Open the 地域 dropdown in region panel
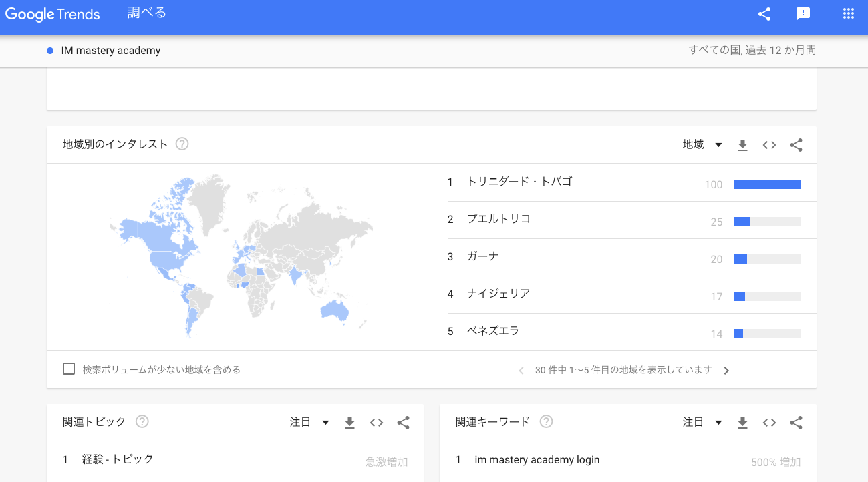 point(702,144)
